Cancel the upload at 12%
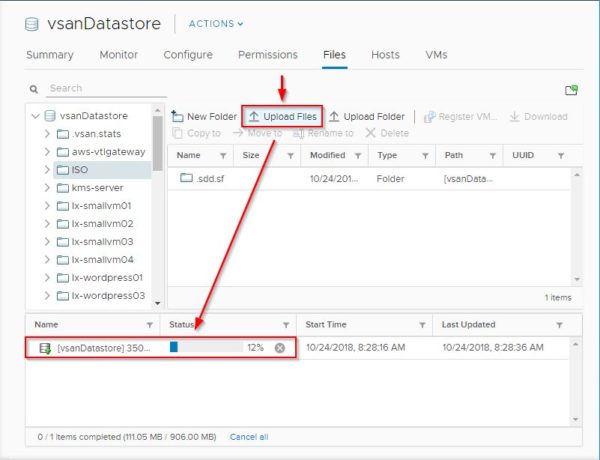This screenshot has height=460, width=600. (280, 348)
